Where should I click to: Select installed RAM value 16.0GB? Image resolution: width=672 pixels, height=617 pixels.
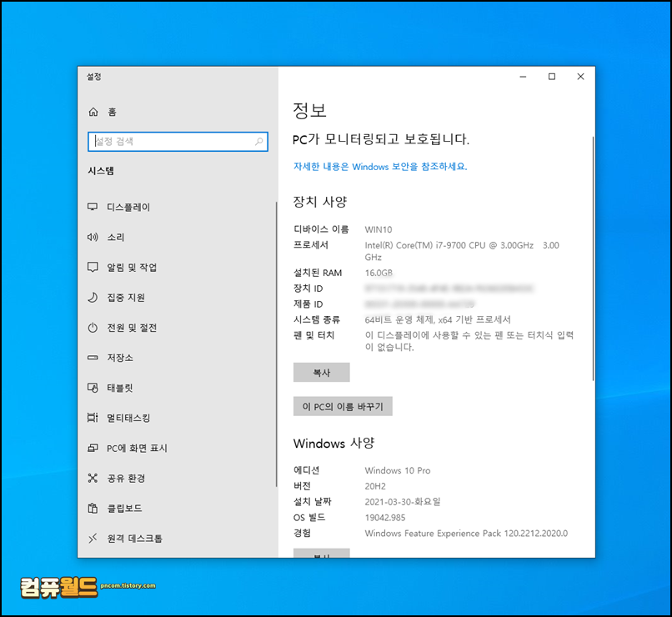(379, 273)
